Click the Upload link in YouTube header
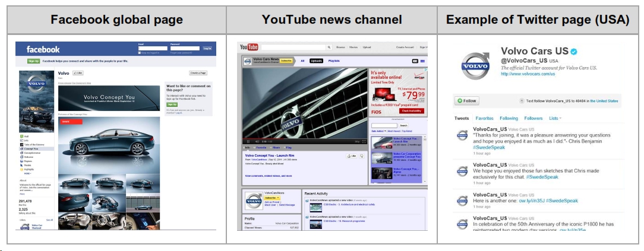The width and height of the screenshot is (644, 251). coord(367,47)
